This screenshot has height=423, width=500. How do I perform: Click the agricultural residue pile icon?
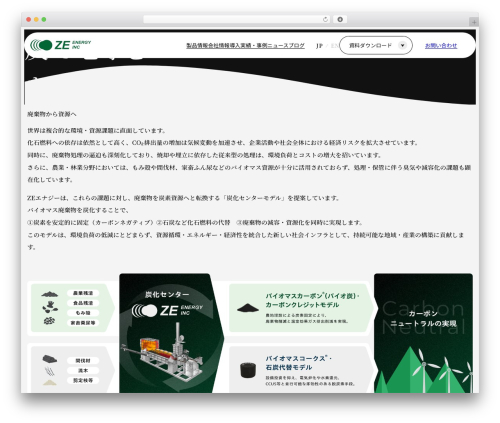click(50, 294)
